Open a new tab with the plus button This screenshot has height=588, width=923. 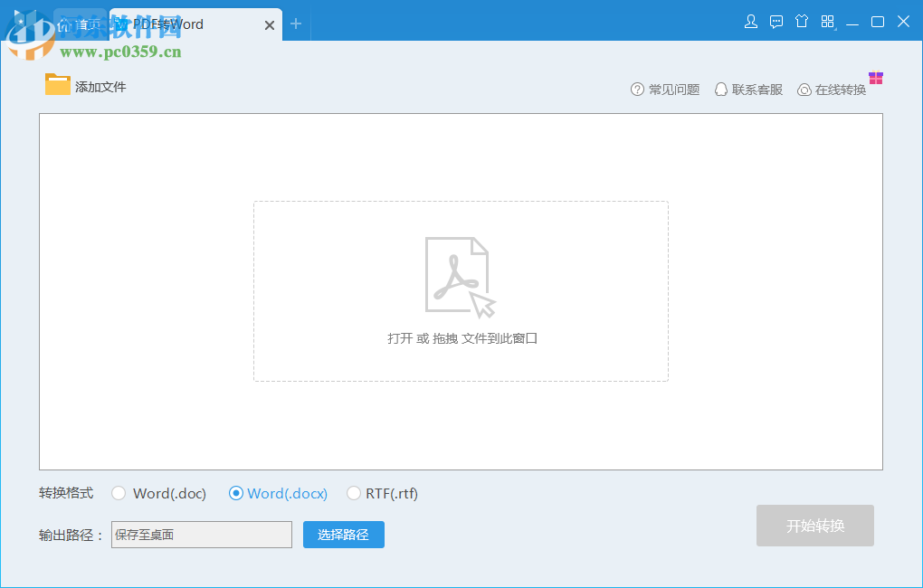pos(296,24)
